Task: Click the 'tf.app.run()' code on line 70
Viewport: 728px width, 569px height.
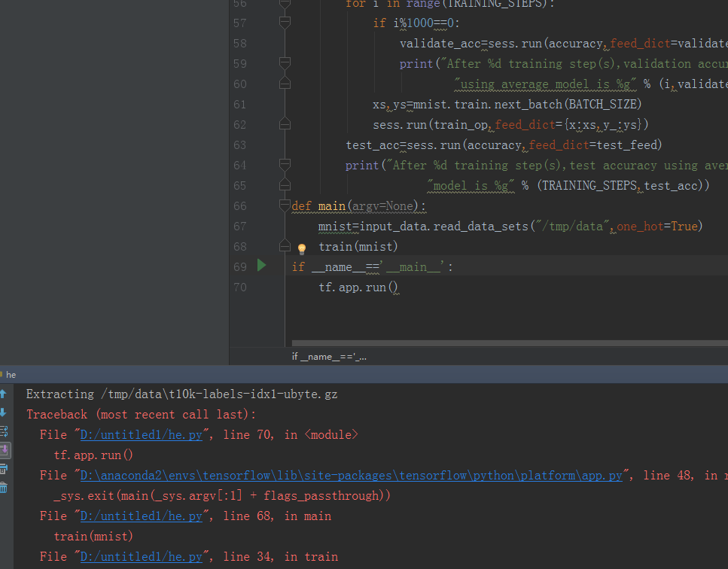Action: 358,288
